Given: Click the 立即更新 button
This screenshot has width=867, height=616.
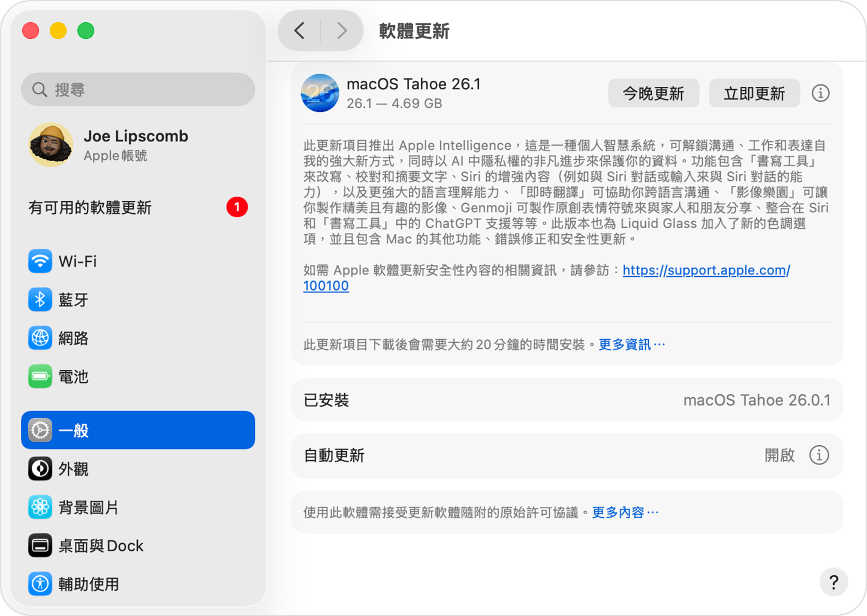Looking at the screenshot, I should click(x=754, y=93).
